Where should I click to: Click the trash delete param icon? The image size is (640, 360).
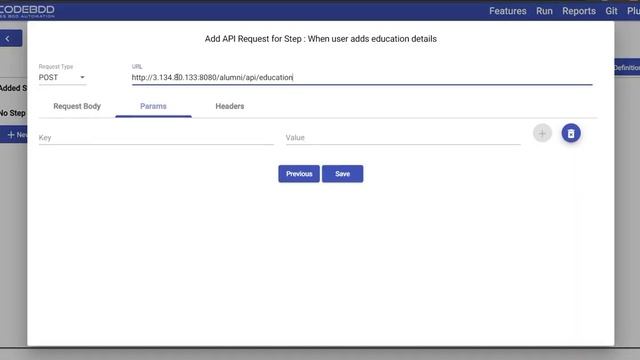point(571,133)
